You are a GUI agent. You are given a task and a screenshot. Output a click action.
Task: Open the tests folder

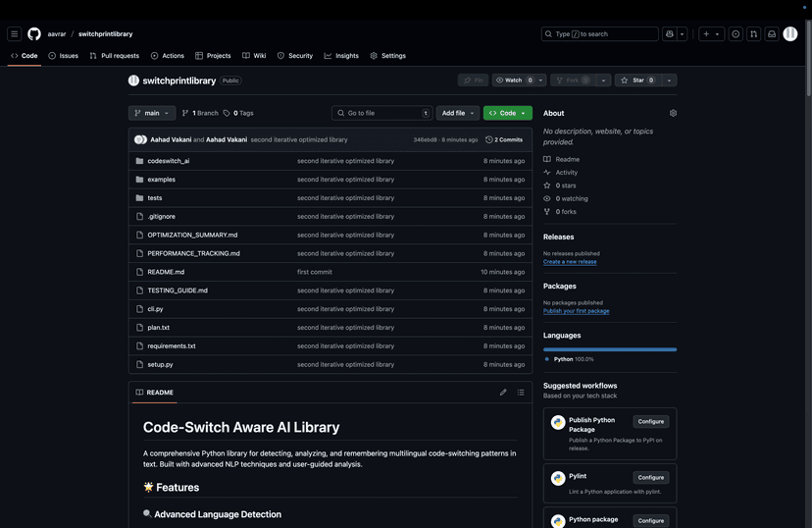(x=154, y=198)
